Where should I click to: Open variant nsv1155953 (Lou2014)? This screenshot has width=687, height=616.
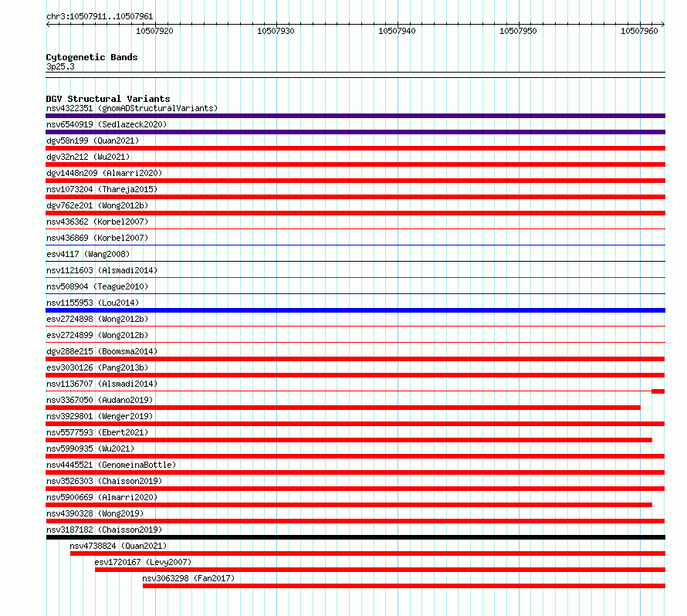click(93, 303)
